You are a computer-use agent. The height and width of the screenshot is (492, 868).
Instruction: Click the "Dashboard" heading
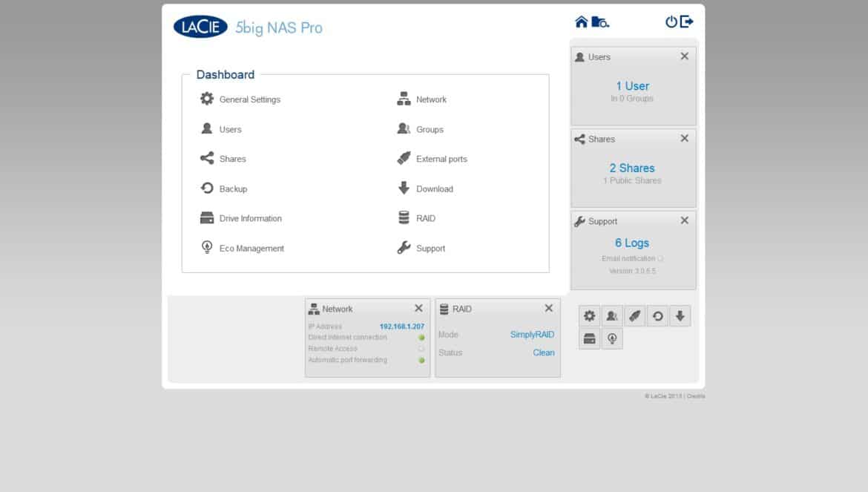point(226,75)
